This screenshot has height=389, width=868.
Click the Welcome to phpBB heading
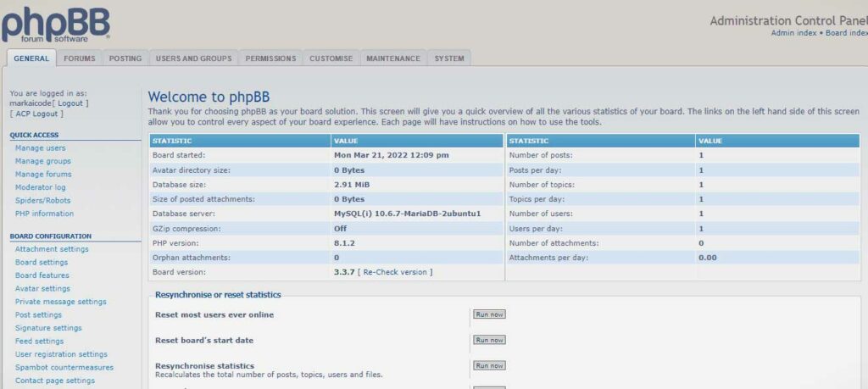[209, 97]
